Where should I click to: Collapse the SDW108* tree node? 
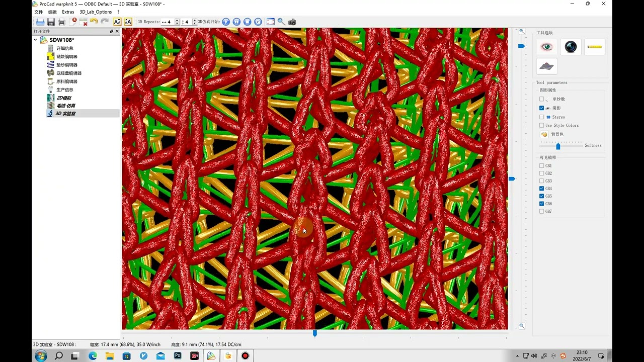[35, 40]
